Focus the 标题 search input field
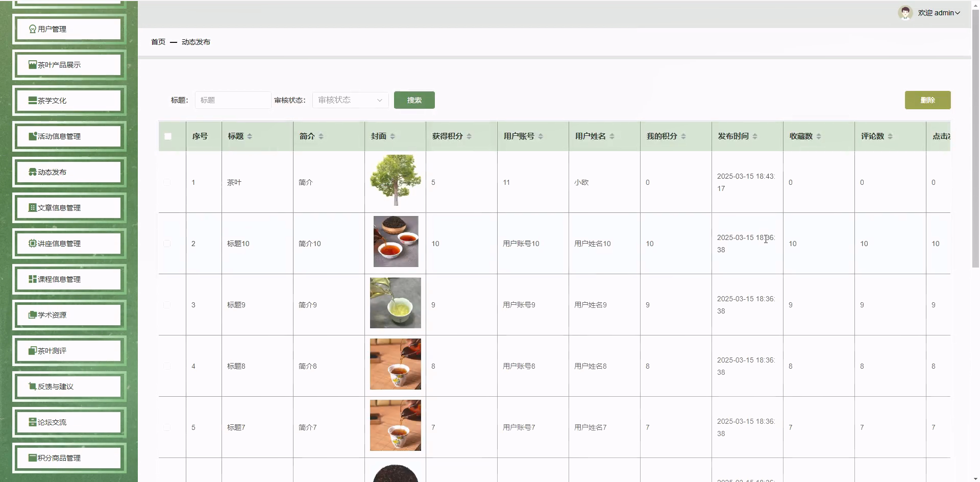 click(x=233, y=100)
